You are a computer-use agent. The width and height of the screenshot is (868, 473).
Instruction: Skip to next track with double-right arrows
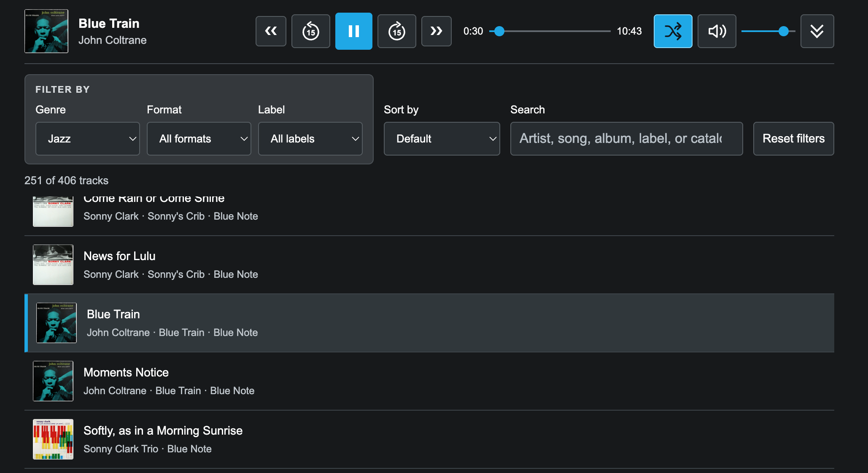tap(437, 31)
